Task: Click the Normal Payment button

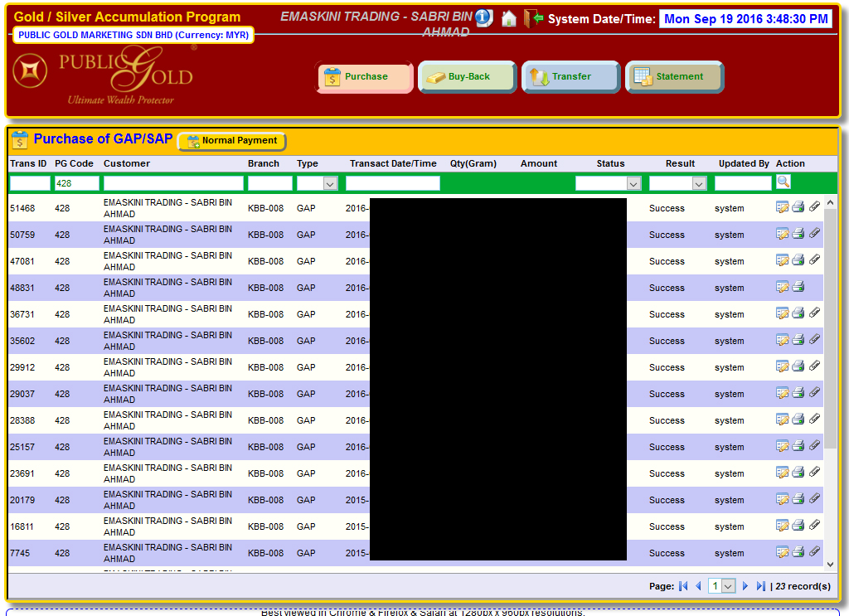Action: point(232,141)
